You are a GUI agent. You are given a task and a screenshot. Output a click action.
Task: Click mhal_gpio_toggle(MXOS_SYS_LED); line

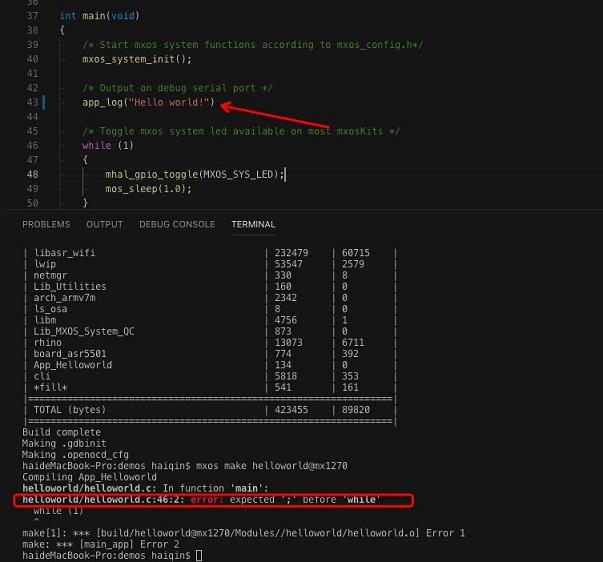pyautogui.click(x=195, y=174)
